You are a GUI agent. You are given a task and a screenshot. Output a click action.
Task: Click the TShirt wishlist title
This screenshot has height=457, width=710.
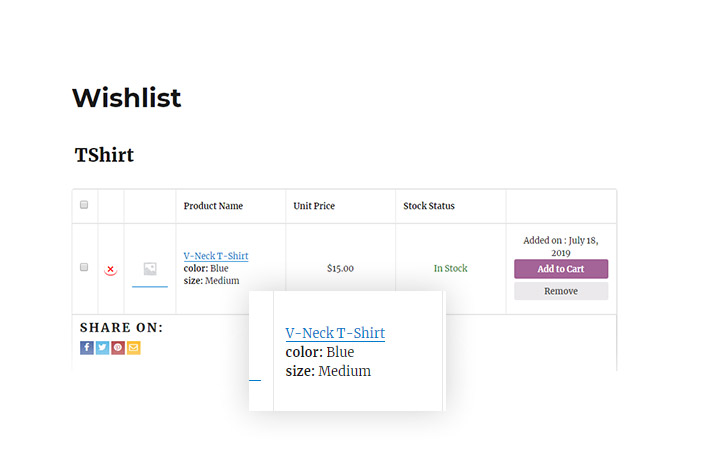[x=104, y=155]
